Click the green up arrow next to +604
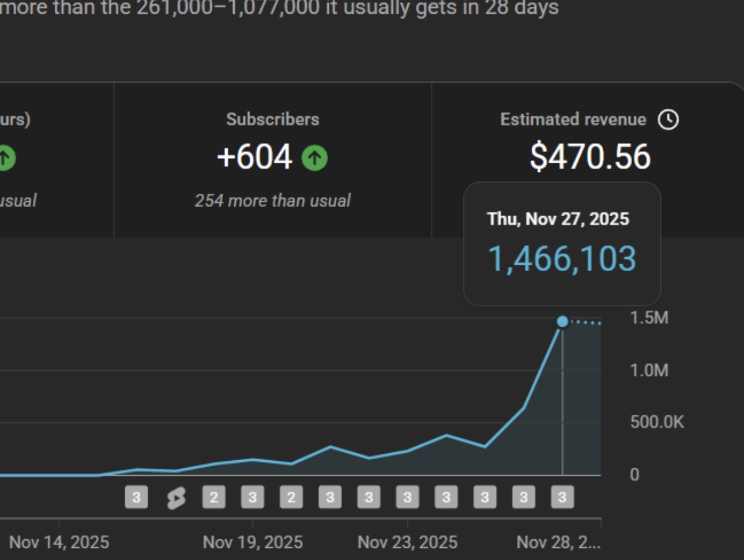 tap(314, 158)
